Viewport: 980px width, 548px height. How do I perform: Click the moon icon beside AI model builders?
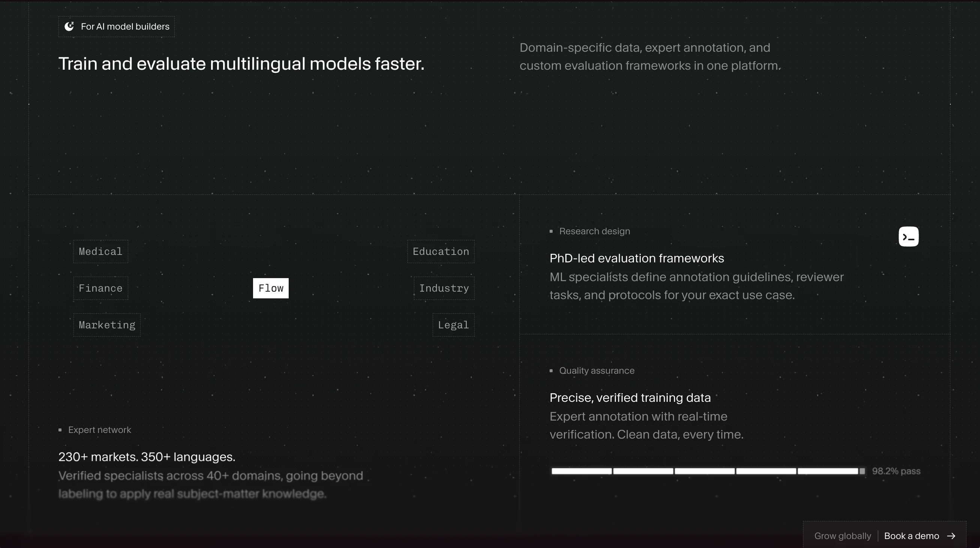pyautogui.click(x=69, y=26)
